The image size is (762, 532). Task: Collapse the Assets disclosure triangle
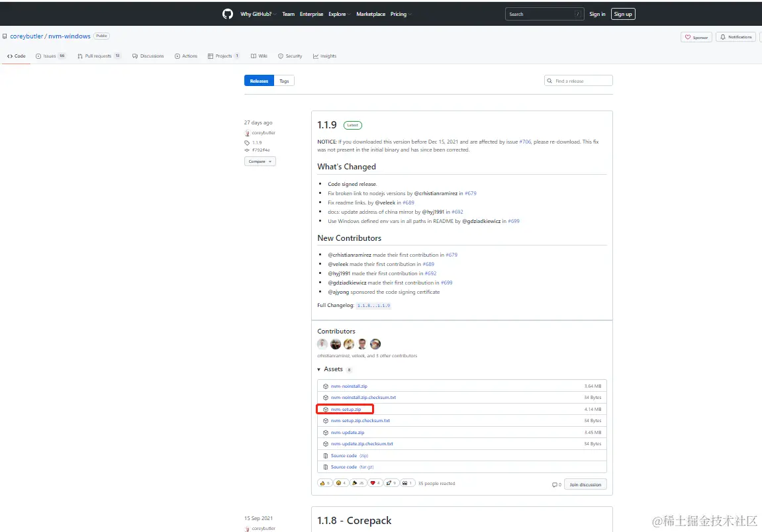point(319,370)
